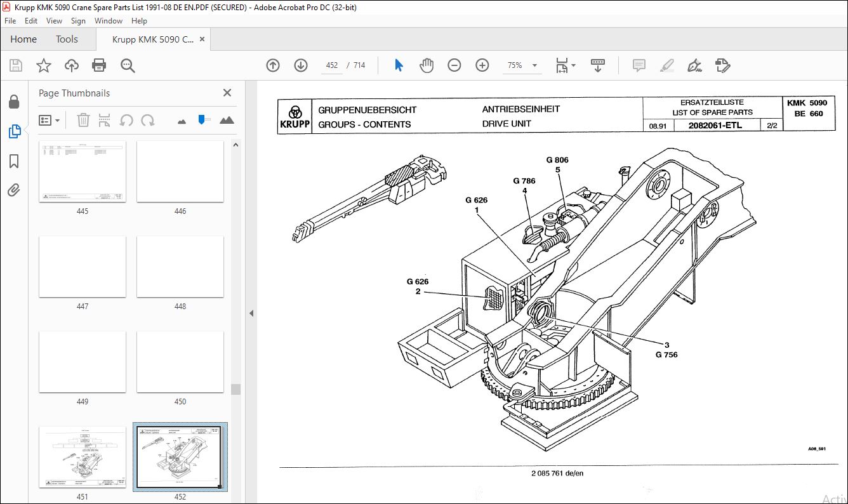The height and width of the screenshot is (504, 848).
Task: Open the Sign menu
Action: (x=78, y=21)
